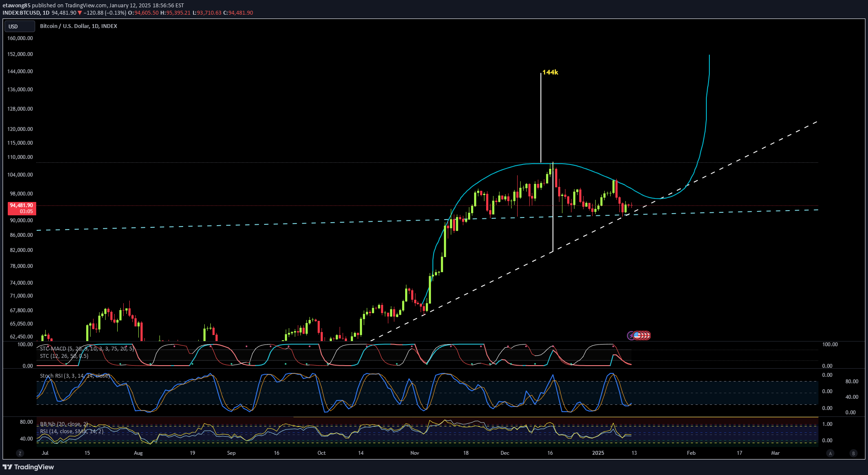Click the STC (12, 26, 50, 0.5) legend
Screen dimensions: 868x475
coord(64,356)
